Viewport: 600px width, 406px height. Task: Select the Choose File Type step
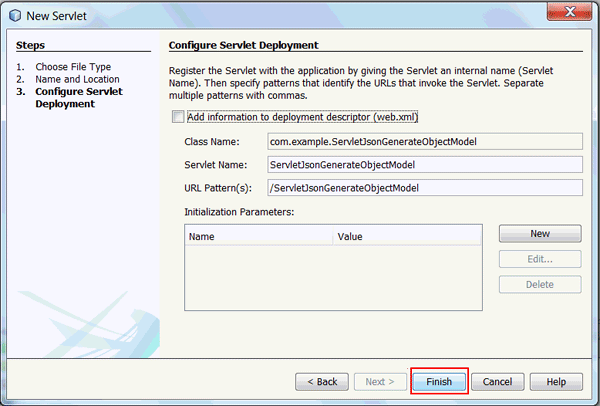point(73,67)
